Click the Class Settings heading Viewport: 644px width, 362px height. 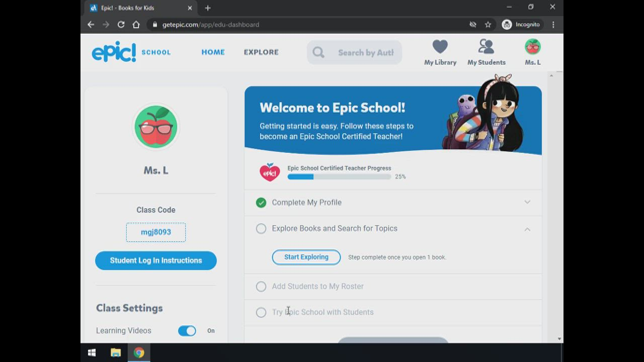pos(129,308)
